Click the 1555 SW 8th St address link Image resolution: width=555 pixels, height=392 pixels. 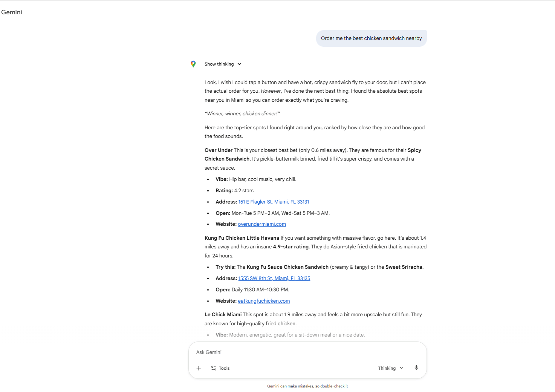coord(274,278)
